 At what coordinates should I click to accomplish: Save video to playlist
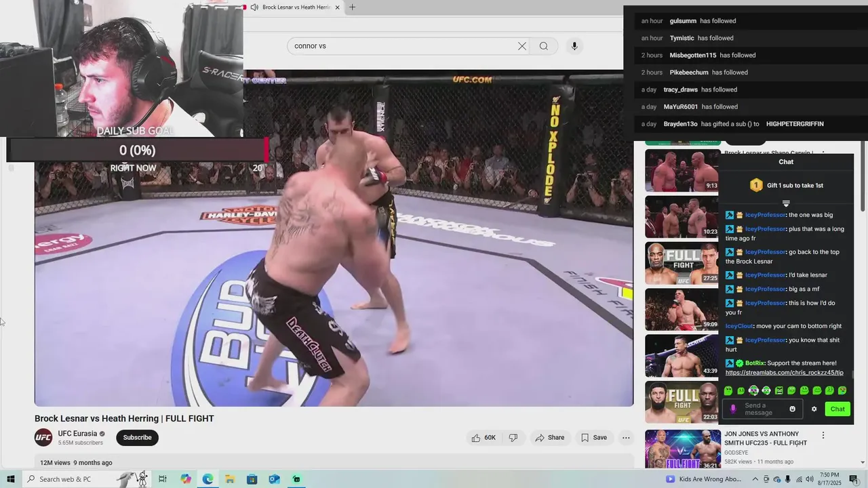(x=594, y=438)
